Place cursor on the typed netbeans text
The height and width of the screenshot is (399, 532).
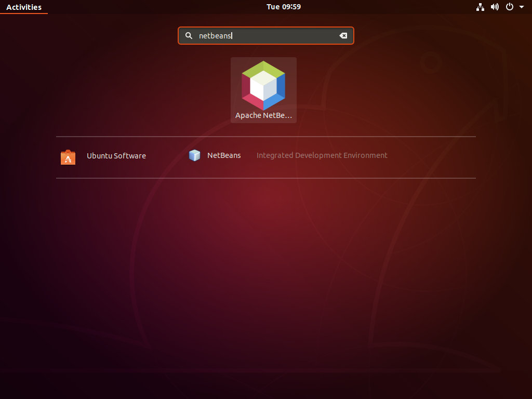215,36
